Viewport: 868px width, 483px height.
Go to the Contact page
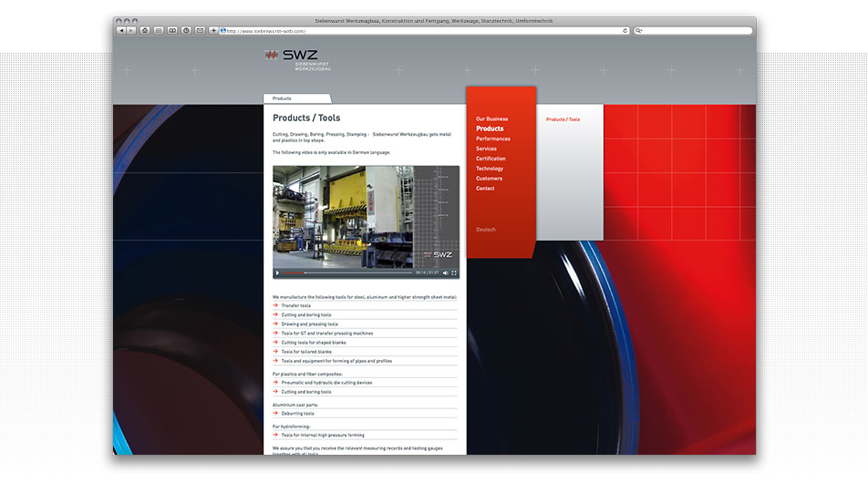coord(485,189)
